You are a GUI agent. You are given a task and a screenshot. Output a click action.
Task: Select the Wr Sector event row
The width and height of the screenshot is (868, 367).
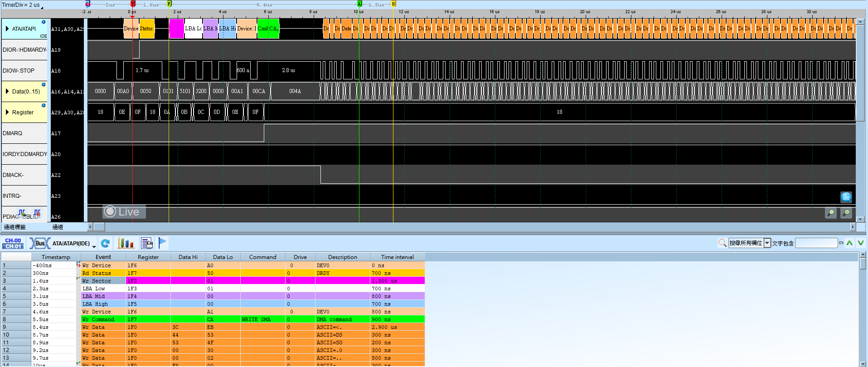(x=213, y=281)
